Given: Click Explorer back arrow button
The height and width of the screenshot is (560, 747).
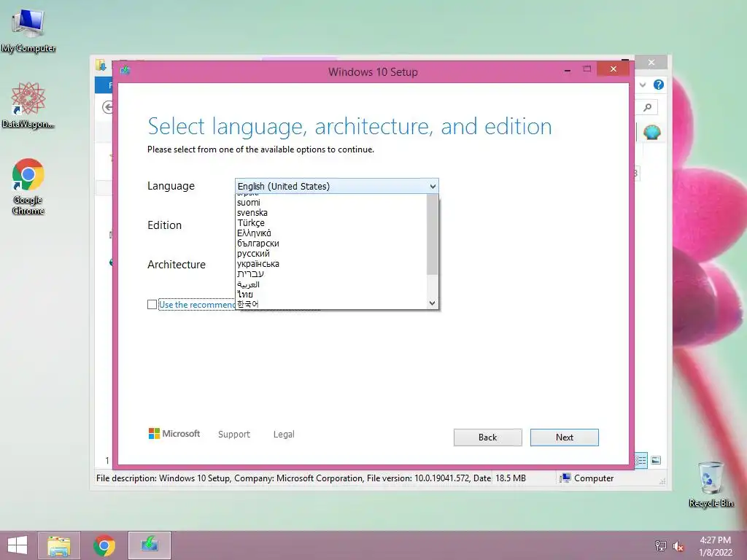Looking at the screenshot, I should click(108, 107).
